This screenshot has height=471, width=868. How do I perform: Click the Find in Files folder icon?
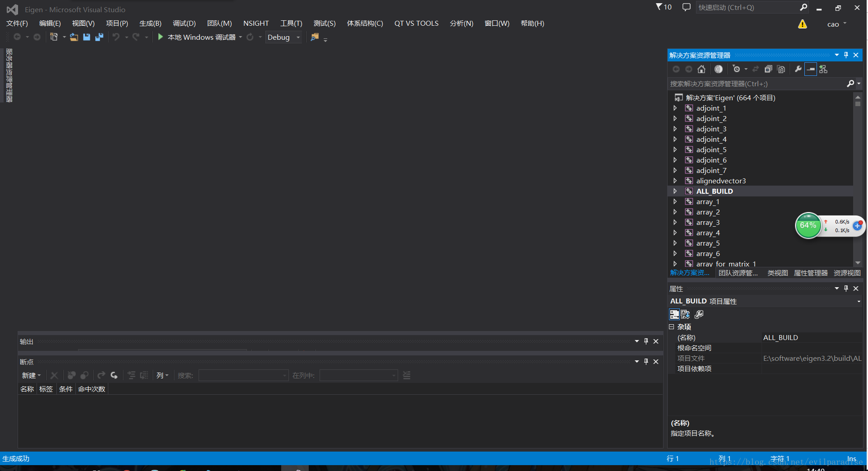(x=315, y=37)
